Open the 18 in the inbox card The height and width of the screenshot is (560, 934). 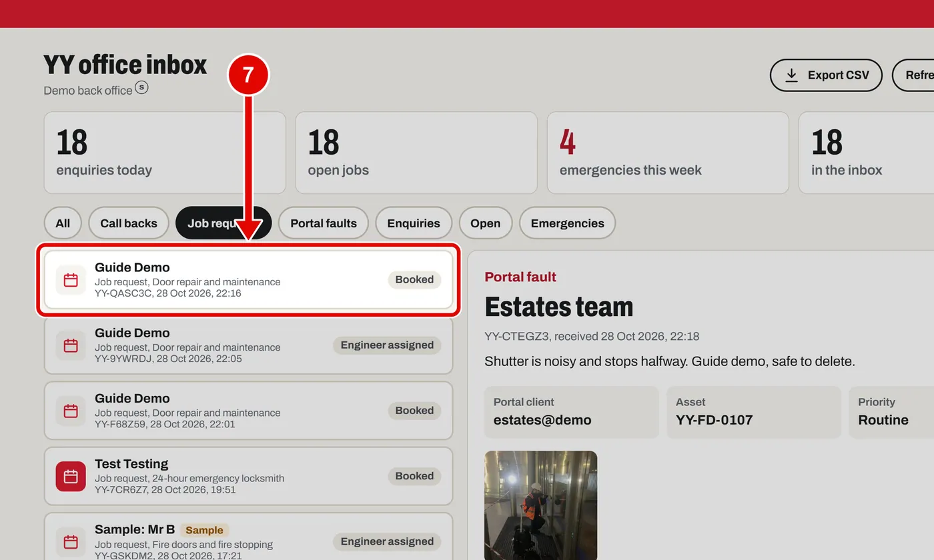tap(867, 153)
